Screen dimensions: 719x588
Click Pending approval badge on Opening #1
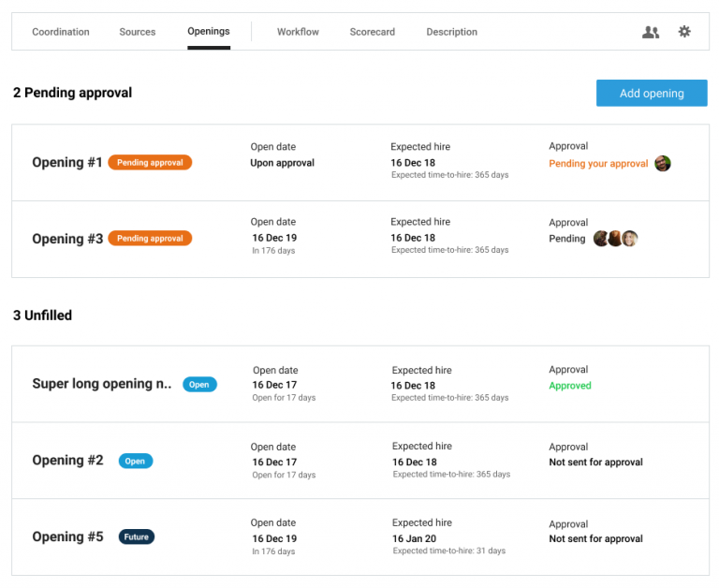click(150, 162)
